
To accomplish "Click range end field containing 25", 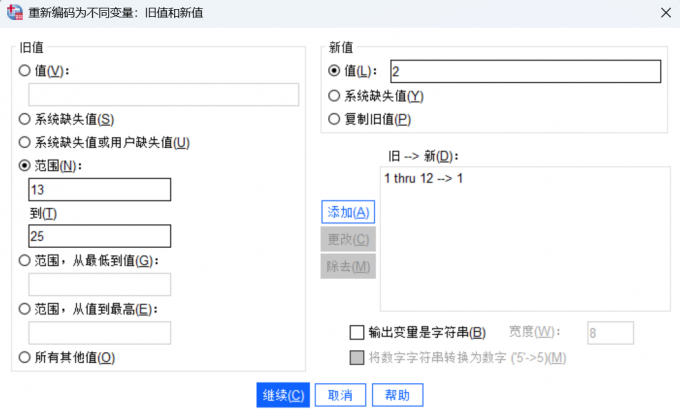I will pos(100,236).
